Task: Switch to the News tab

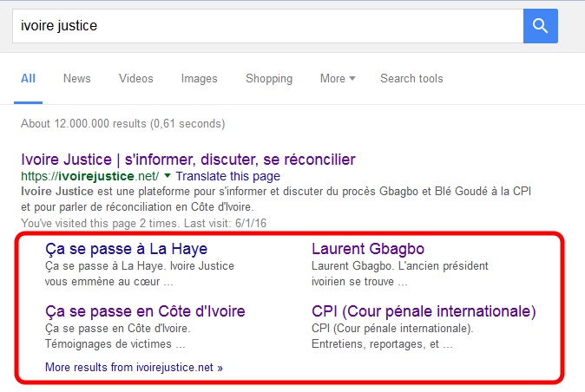Action: pos(77,79)
